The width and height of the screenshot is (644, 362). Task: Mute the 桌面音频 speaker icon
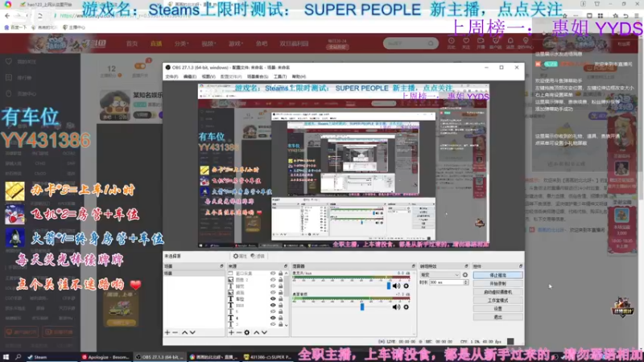point(396,307)
